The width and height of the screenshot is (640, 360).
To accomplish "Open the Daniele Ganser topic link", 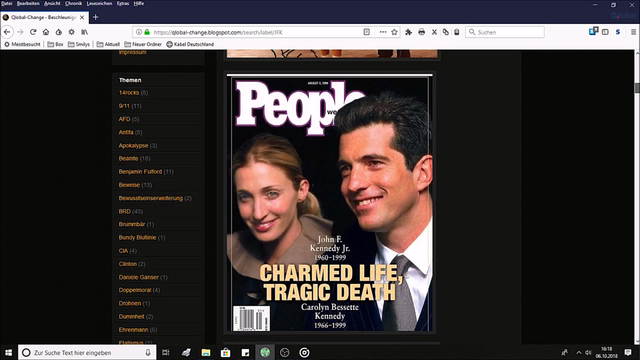I will click(x=139, y=277).
